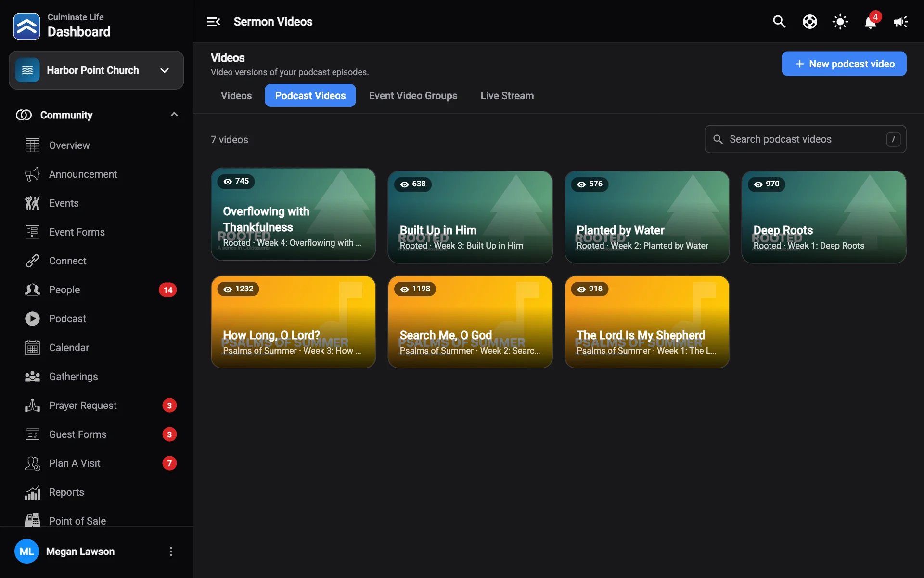This screenshot has height=578, width=924.
Task: Select the Podcast Videos tab
Action: (310, 96)
